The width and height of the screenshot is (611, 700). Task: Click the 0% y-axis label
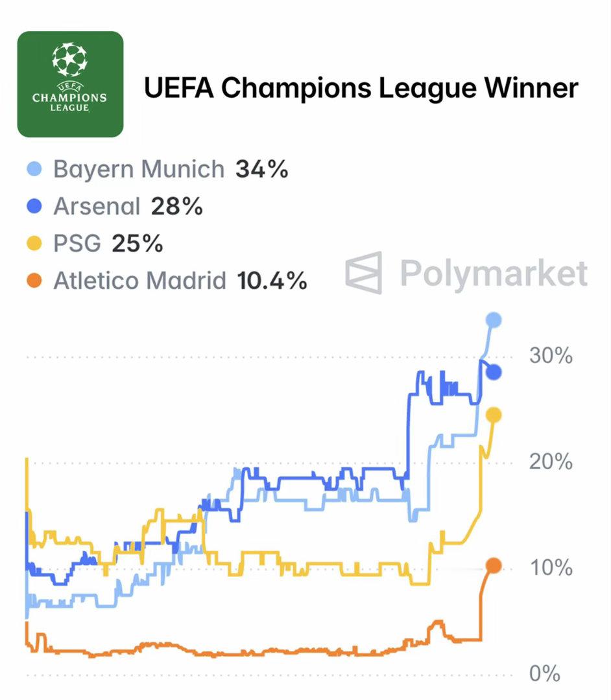click(545, 673)
